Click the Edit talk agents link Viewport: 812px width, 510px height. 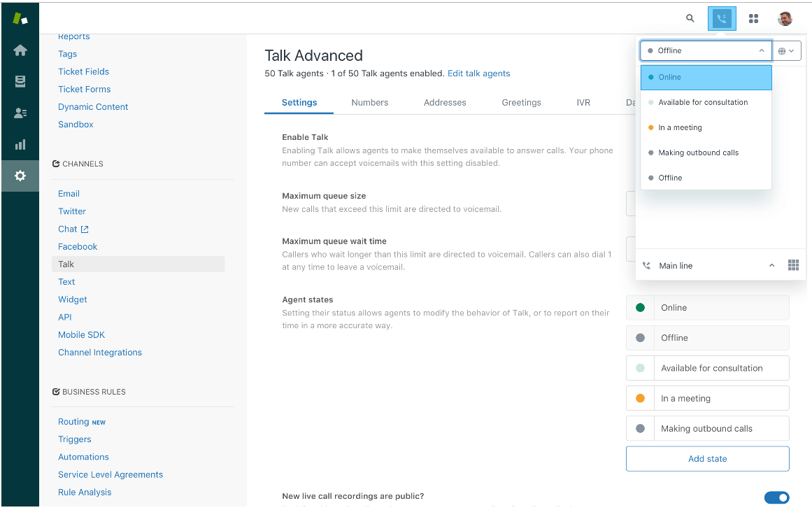pyautogui.click(x=478, y=73)
